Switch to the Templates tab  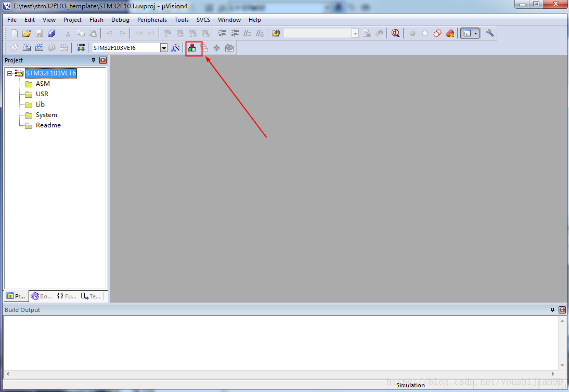pos(91,296)
